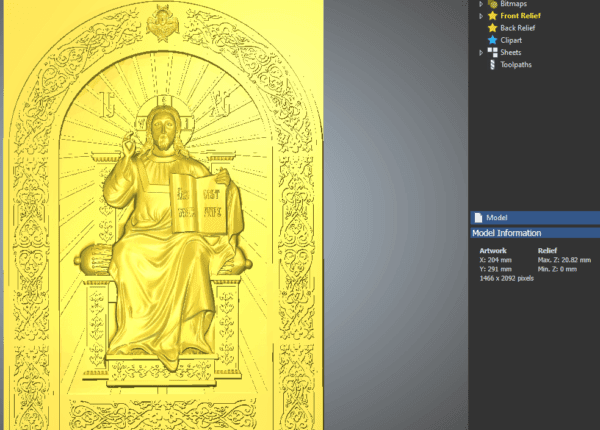600x430 pixels.
Task: Select the Front Relief item
Action: (x=520, y=16)
